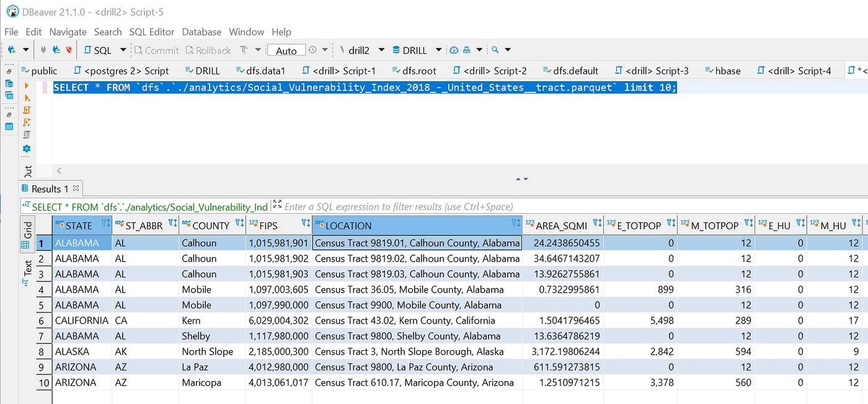Open the drill2 connection dropdown

381,50
